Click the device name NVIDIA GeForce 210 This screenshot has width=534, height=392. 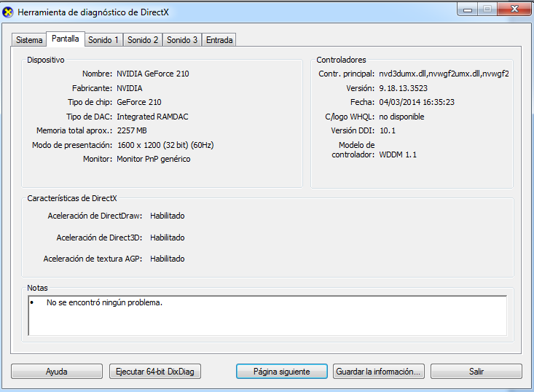tap(152, 74)
